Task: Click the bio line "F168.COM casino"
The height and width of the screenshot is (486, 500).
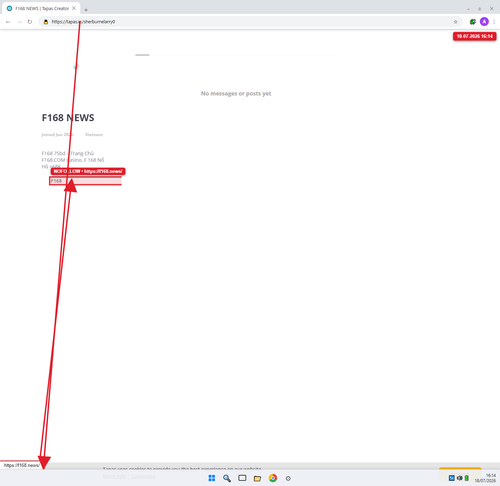Action: coord(62,160)
